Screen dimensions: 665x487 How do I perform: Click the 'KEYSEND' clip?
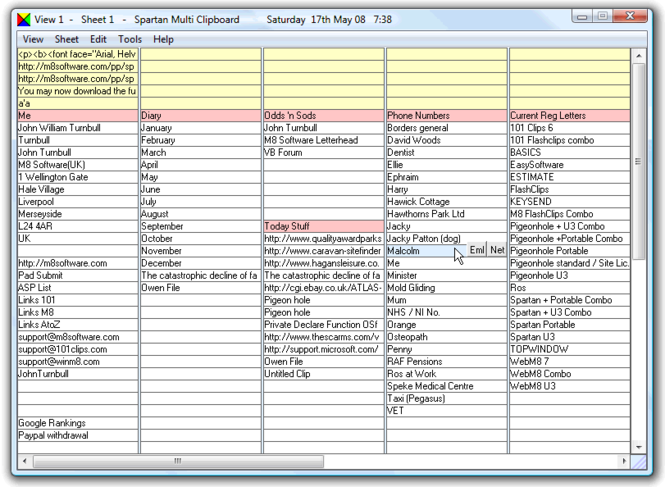(x=570, y=202)
